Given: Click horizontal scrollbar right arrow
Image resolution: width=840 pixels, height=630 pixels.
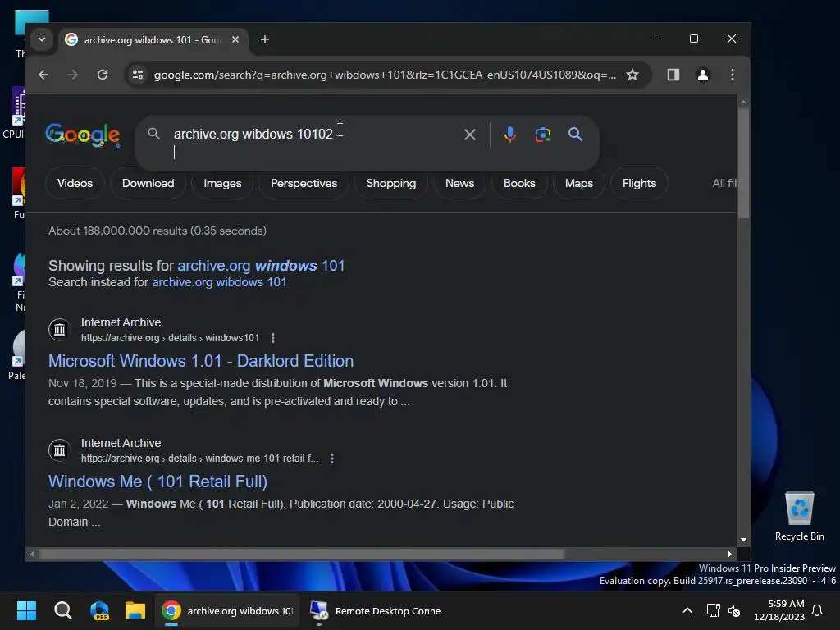Looking at the screenshot, I should pyautogui.click(x=729, y=554).
